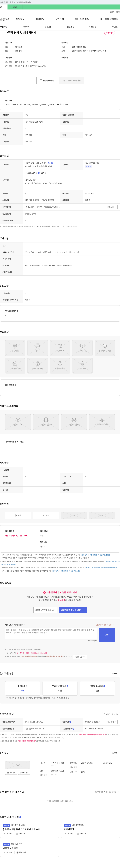The height and width of the screenshot is (868, 120).
Task: Select the 면접 screening method box
Action: (x=46, y=515)
